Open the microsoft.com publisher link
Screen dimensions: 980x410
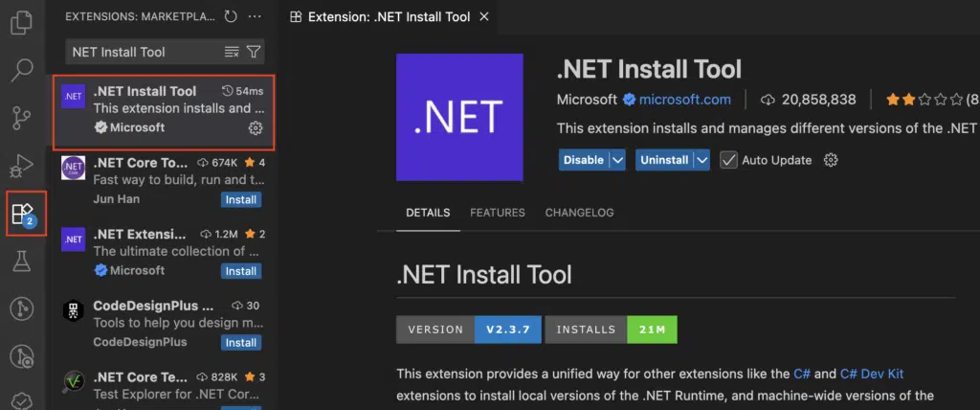coord(684,100)
